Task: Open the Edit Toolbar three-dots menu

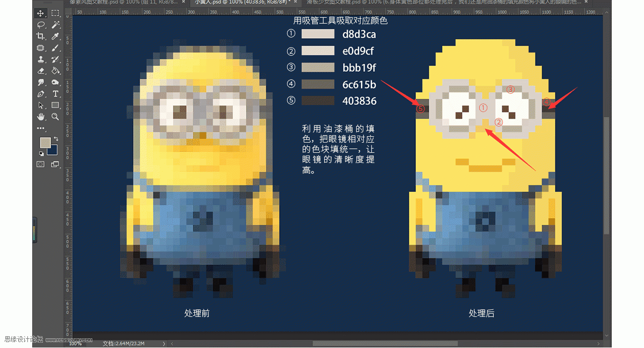Action: click(41, 129)
